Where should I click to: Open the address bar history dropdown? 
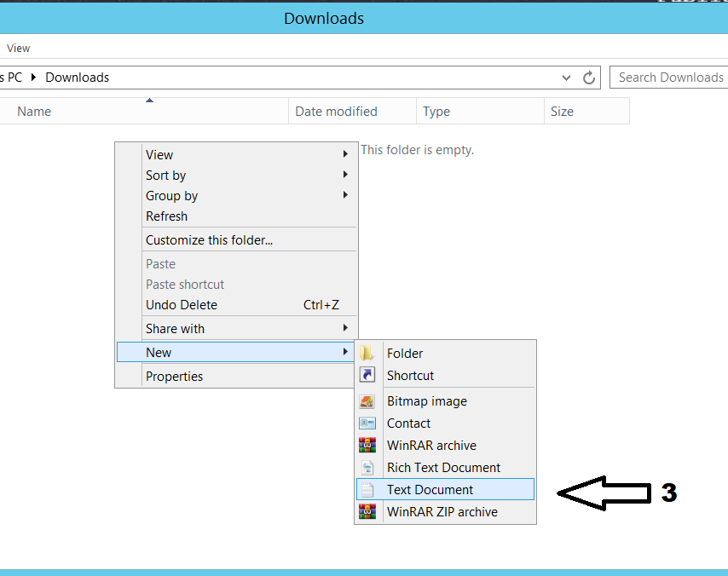(567, 78)
